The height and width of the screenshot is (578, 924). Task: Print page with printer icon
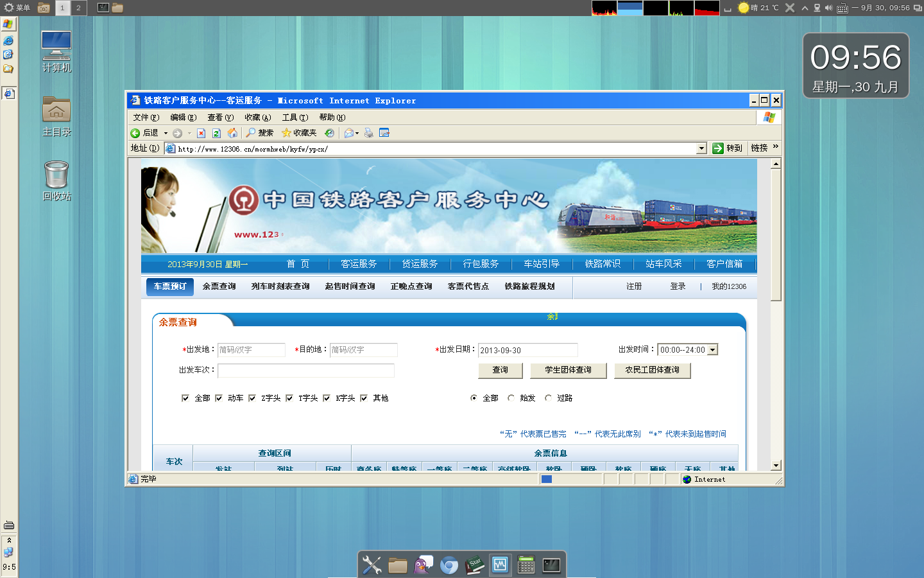click(x=368, y=133)
